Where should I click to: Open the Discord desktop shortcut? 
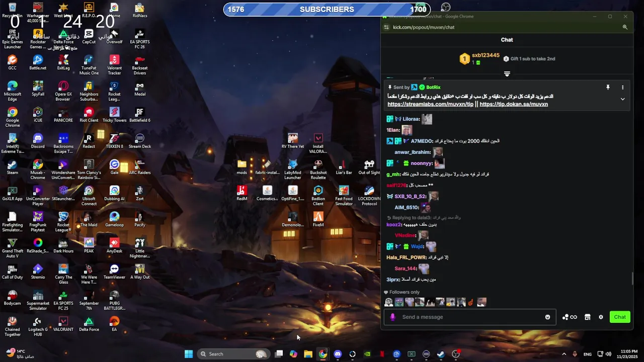click(38, 141)
